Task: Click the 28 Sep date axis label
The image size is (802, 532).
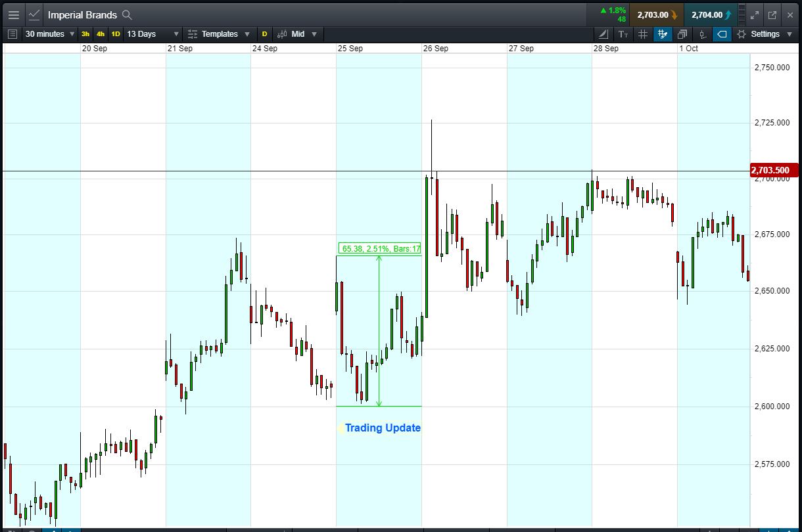Action: click(606, 49)
